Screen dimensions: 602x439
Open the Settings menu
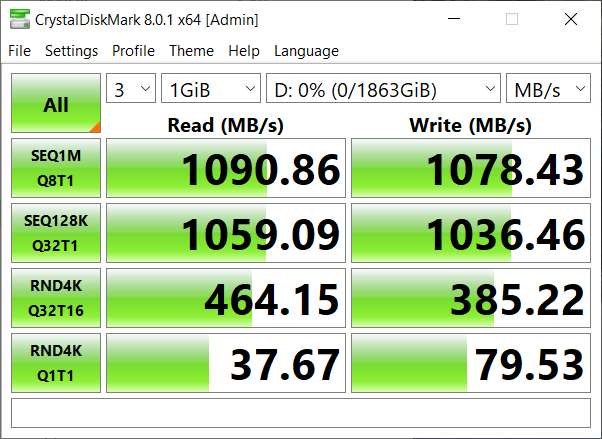(x=71, y=51)
